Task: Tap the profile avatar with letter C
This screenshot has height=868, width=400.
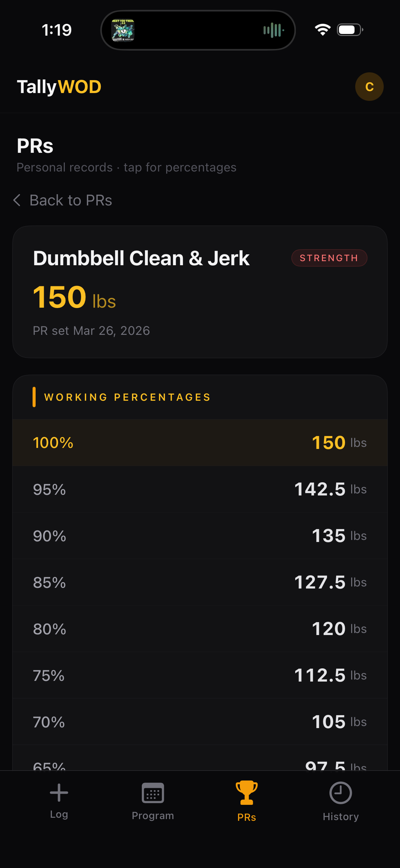Action: tap(369, 87)
